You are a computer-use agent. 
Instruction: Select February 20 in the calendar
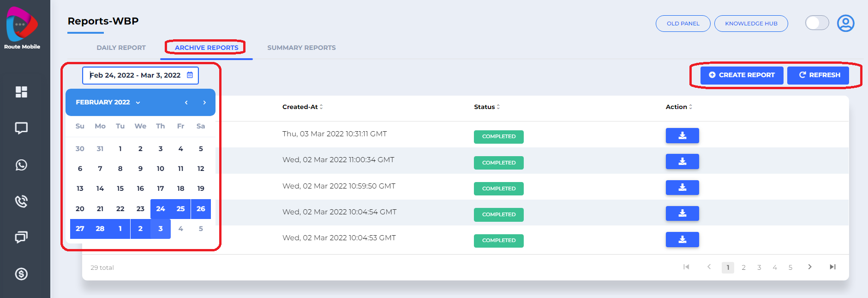point(80,209)
